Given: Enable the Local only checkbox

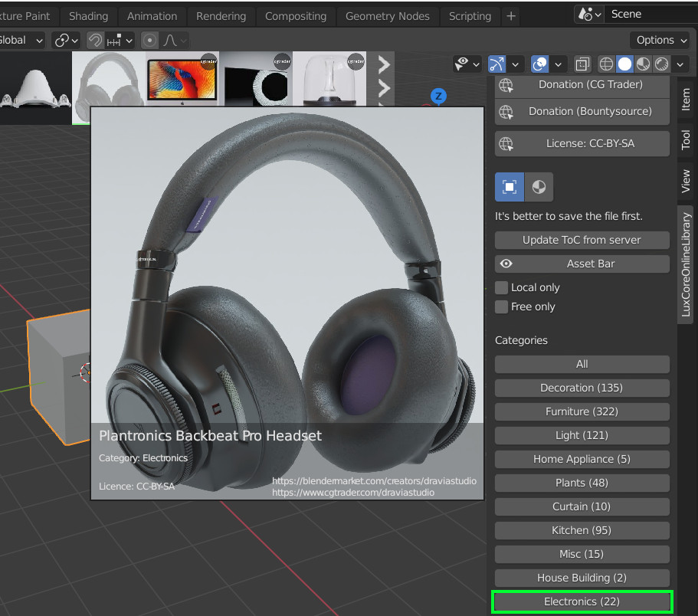Looking at the screenshot, I should pyautogui.click(x=502, y=287).
